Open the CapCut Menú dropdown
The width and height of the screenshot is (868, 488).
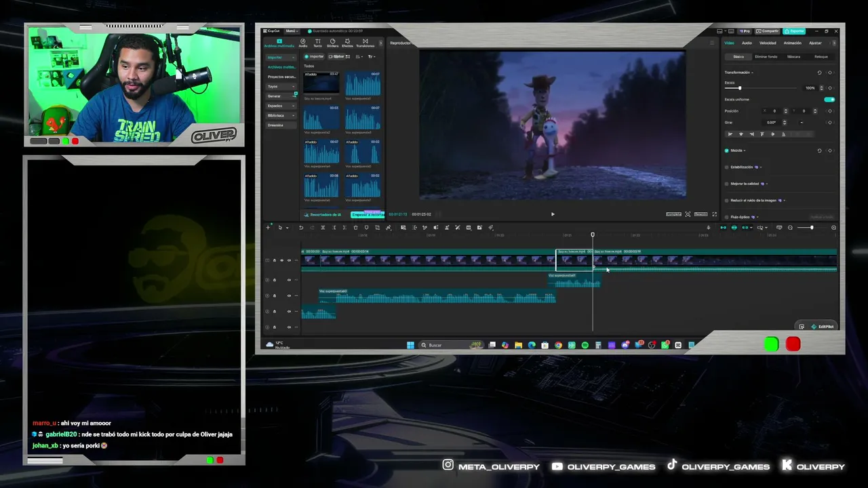click(x=292, y=31)
